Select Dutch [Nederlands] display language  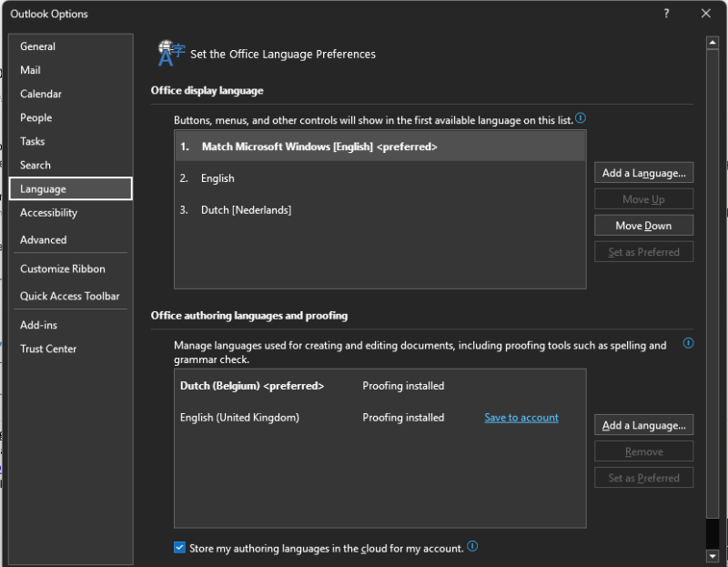(x=379, y=210)
